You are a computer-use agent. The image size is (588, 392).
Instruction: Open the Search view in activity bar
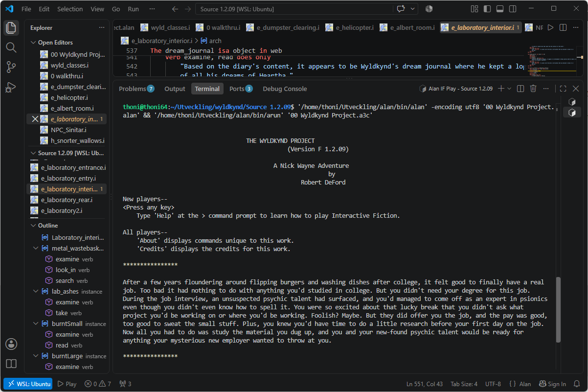click(11, 47)
